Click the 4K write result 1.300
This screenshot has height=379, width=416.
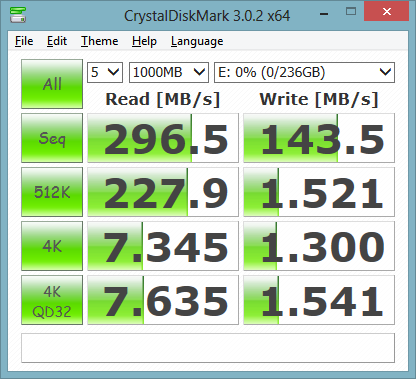point(319,246)
